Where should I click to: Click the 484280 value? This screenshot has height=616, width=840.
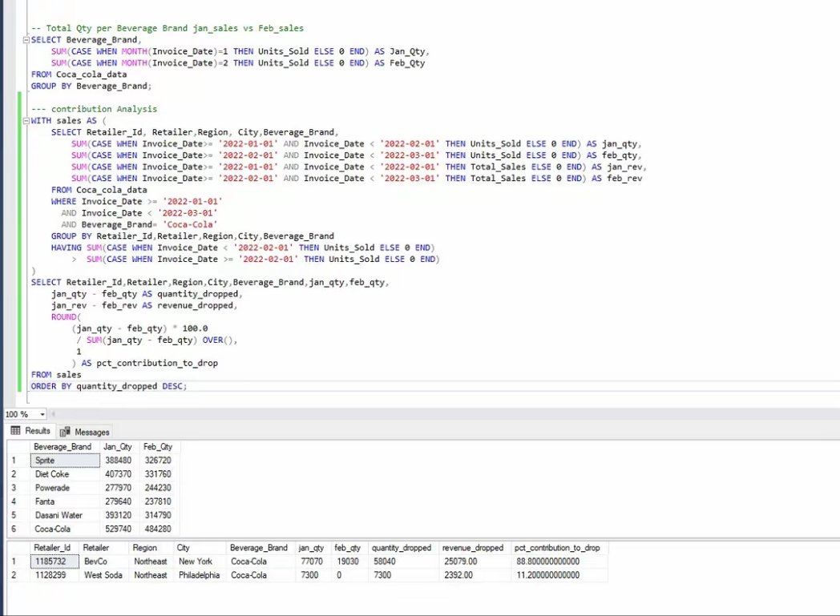click(158, 529)
